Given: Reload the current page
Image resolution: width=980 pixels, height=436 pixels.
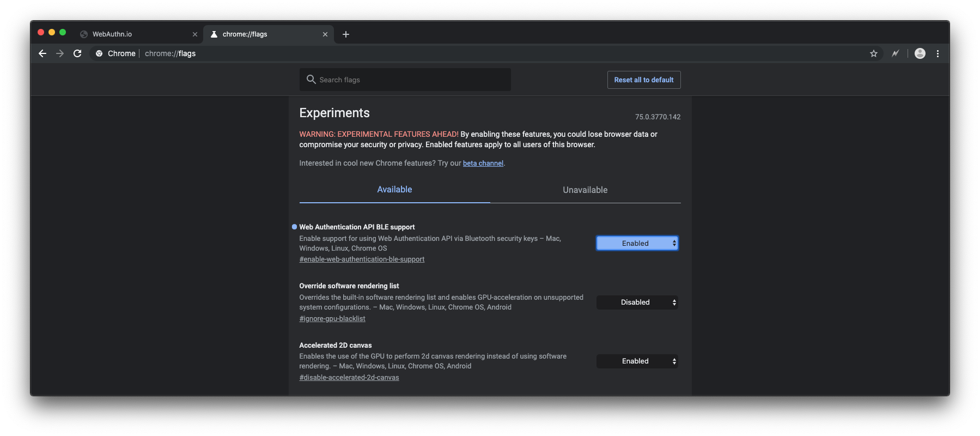Looking at the screenshot, I should (77, 53).
